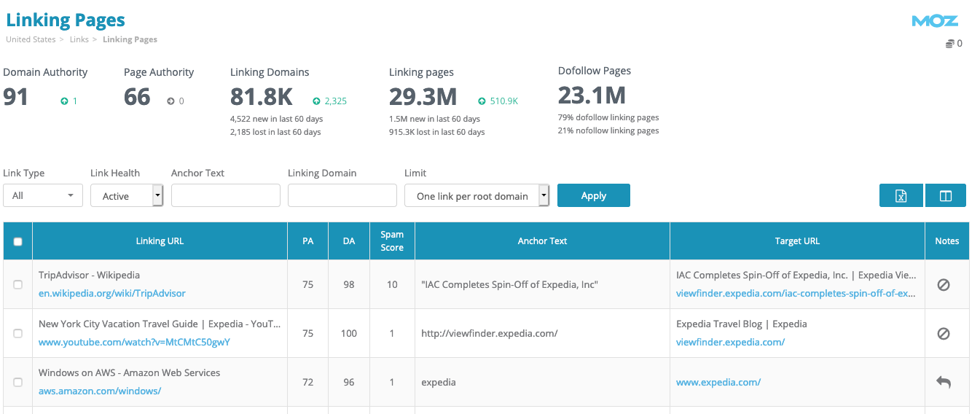
Task: Navigate to Links breadcrumb
Action: click(x=79, y=39)
